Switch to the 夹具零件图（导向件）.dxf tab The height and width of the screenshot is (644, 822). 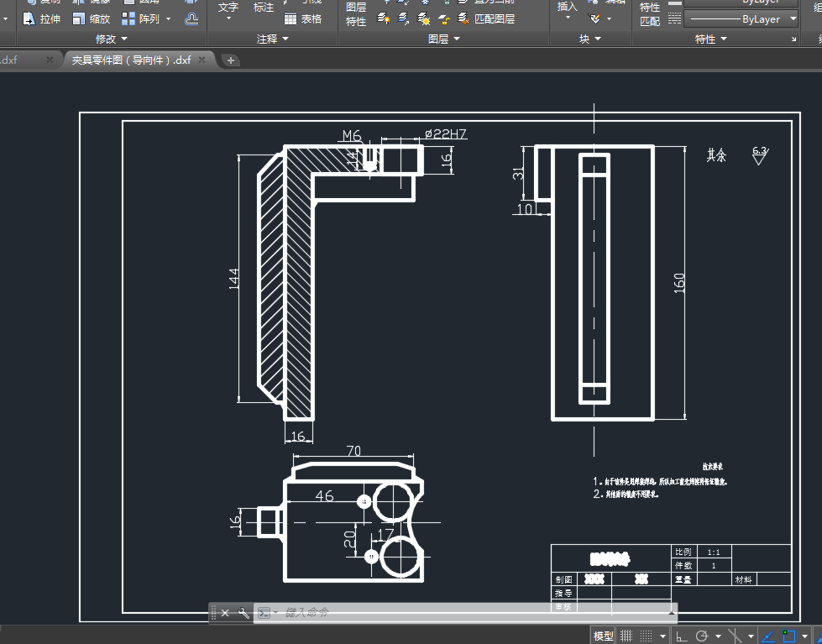(131, 60)
